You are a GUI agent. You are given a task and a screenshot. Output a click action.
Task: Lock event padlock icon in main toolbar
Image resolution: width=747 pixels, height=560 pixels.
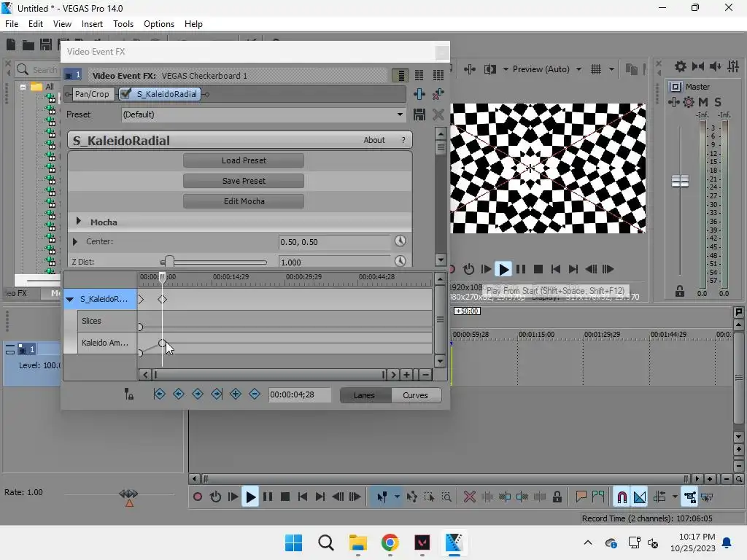pyautogui.click(x=557, y=497)
